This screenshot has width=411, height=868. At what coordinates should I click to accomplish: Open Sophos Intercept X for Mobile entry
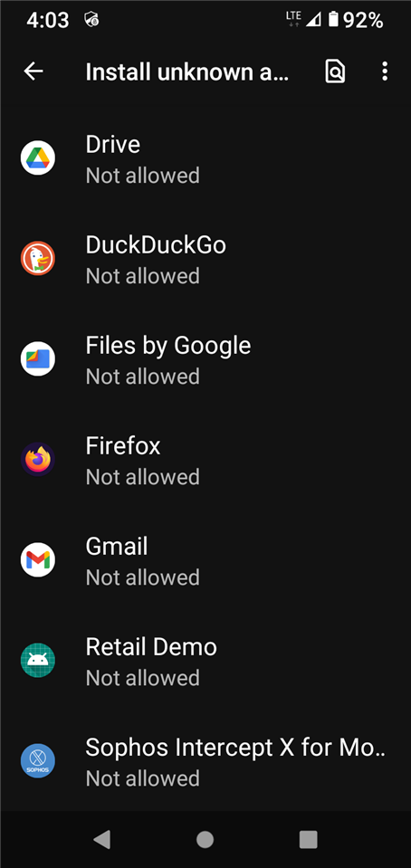(x=205, y=761)
